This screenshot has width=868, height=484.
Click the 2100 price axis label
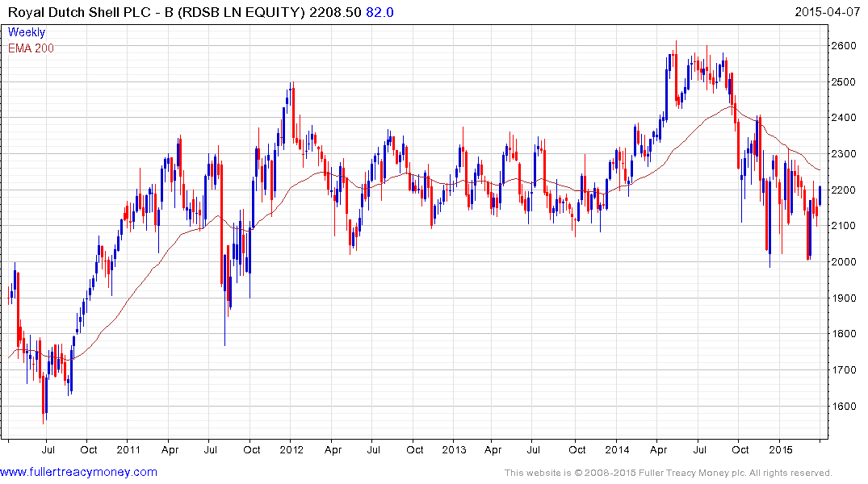[844, 226]
